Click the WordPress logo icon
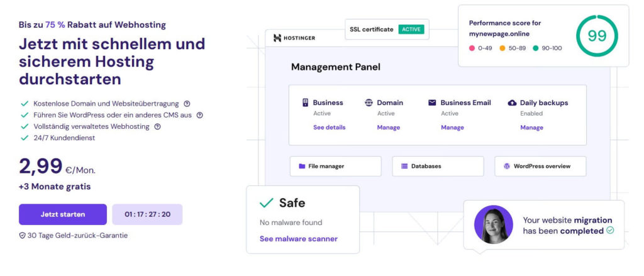 507,167
